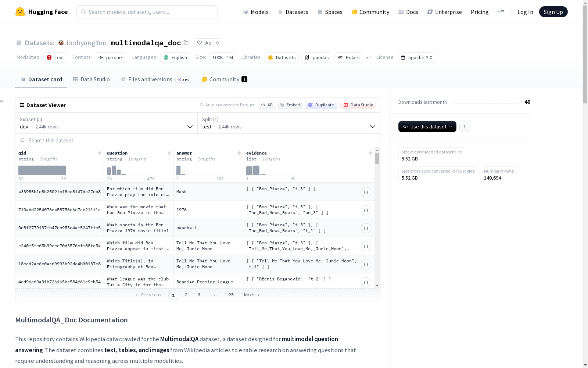Screen dimensions: 588x368
Task: Click the Dataset Viewer grid icon
Action: pos(22,105)
